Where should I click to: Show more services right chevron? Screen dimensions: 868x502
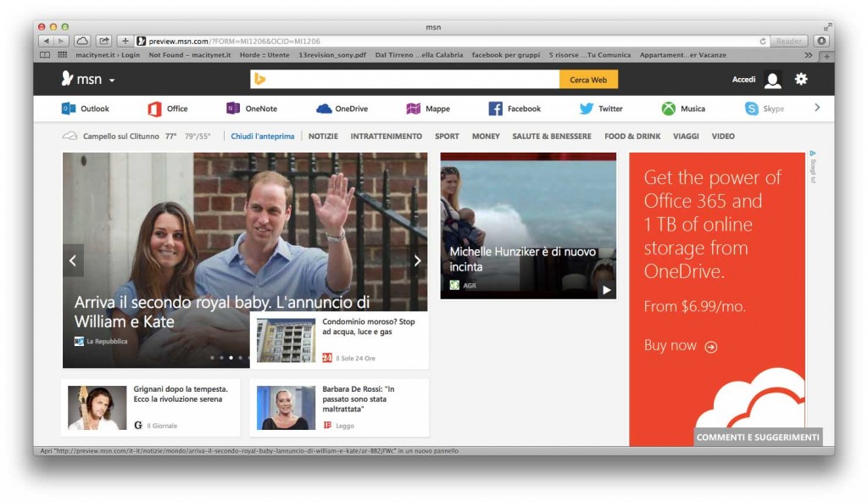[817, 108]
